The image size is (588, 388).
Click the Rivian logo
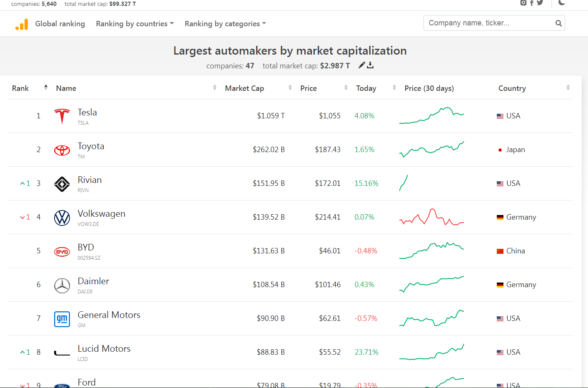(62, 184)
